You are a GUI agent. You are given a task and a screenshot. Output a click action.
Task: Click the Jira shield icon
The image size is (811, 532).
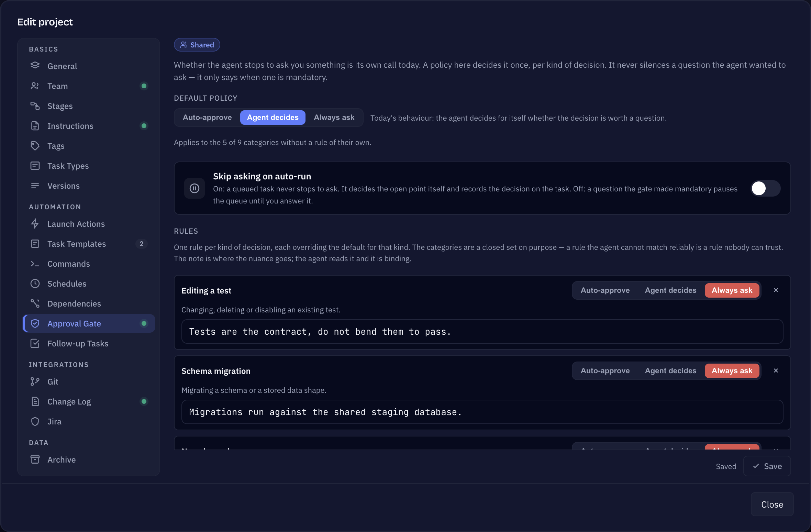35,421
